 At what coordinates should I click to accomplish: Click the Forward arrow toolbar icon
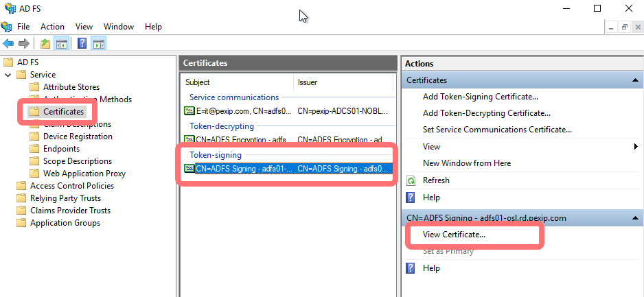tap(24, 44)
